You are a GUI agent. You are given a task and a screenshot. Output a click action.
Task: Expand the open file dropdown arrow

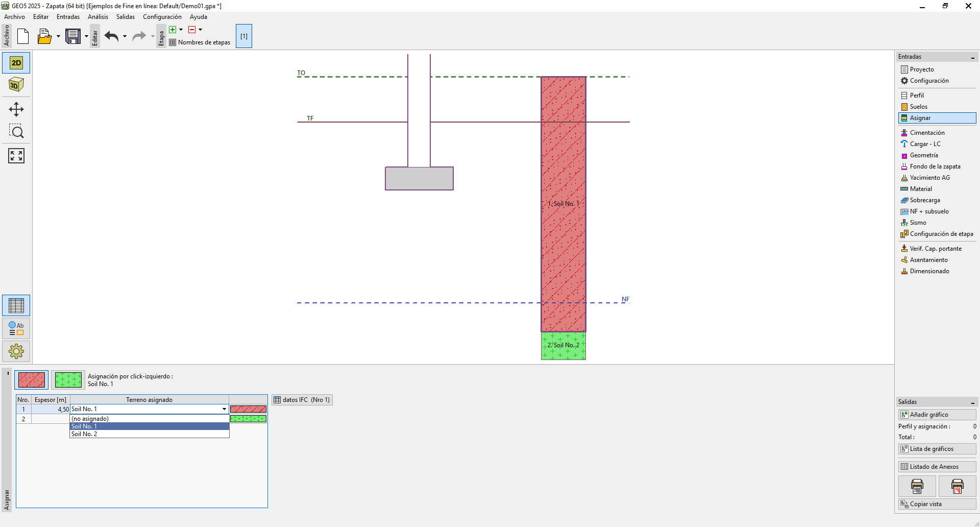tap(58, 36)
